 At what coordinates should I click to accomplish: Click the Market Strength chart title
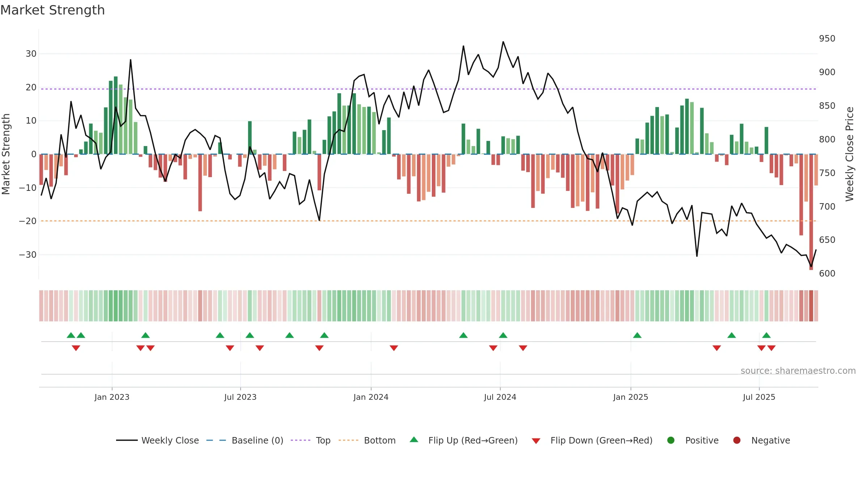click(x=52, y=10)
